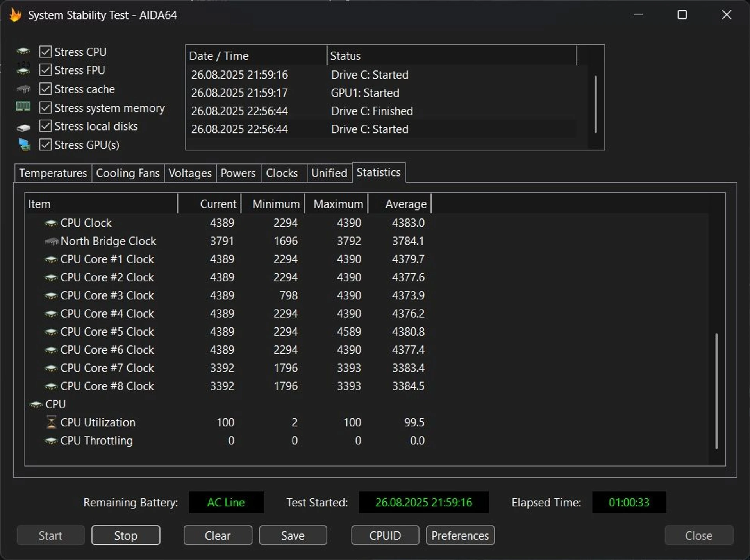
Task: Click the cache chip icon beside Stress cache
Action: (23, 89)
